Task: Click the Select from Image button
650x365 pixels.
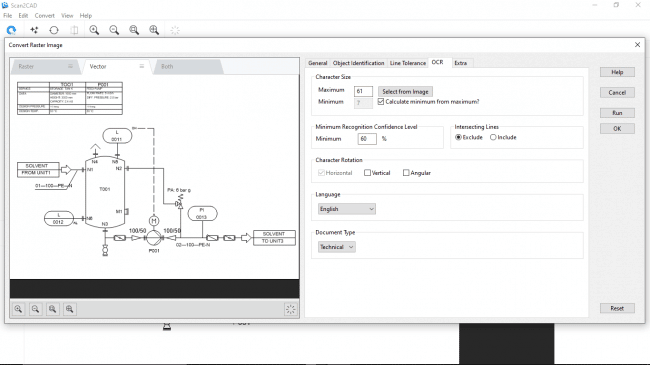Action: coord(405,92)
